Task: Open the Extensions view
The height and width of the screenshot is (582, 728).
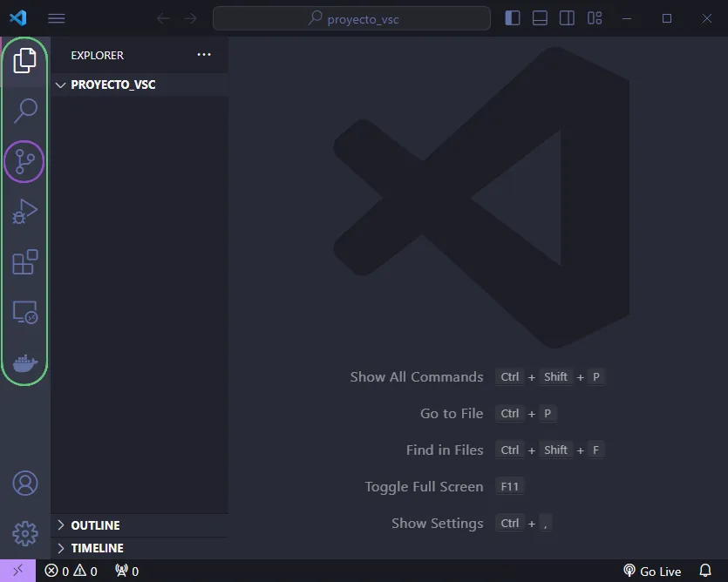Action: point(25,262)
